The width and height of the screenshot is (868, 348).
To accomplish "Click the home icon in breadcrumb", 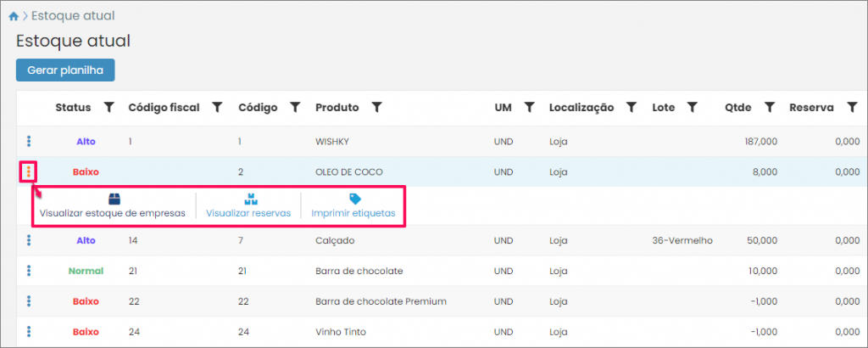I will (x=14, y=16).
